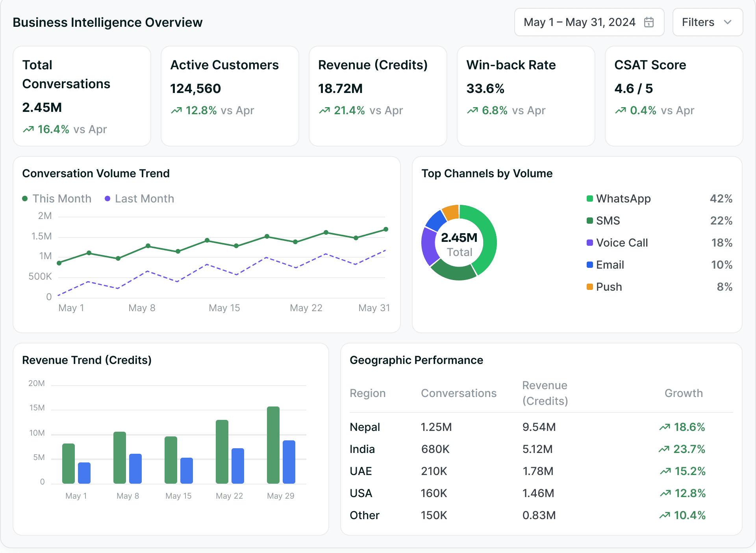Select the UAE region cell

click(361, 471)
